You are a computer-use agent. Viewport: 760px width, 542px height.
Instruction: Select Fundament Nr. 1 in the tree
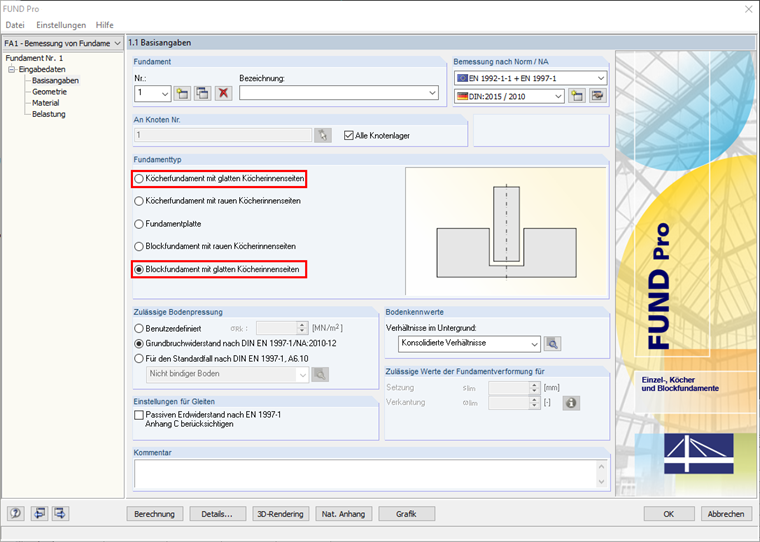[34, 58]
